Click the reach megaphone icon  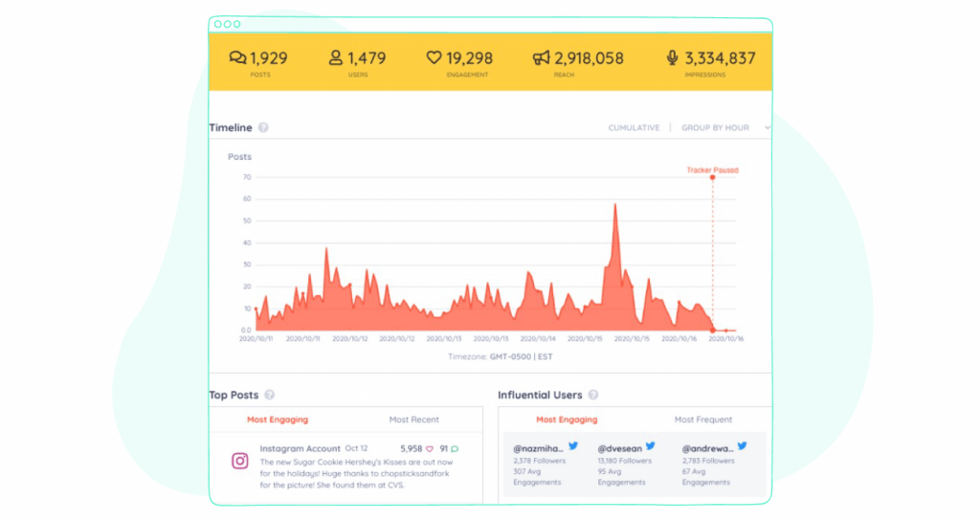[x=542, y=58]
